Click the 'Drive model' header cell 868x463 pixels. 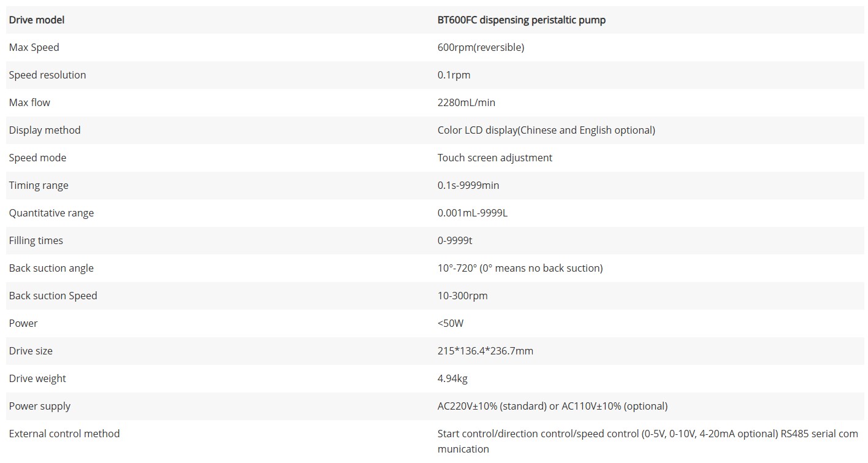[37, 20]
